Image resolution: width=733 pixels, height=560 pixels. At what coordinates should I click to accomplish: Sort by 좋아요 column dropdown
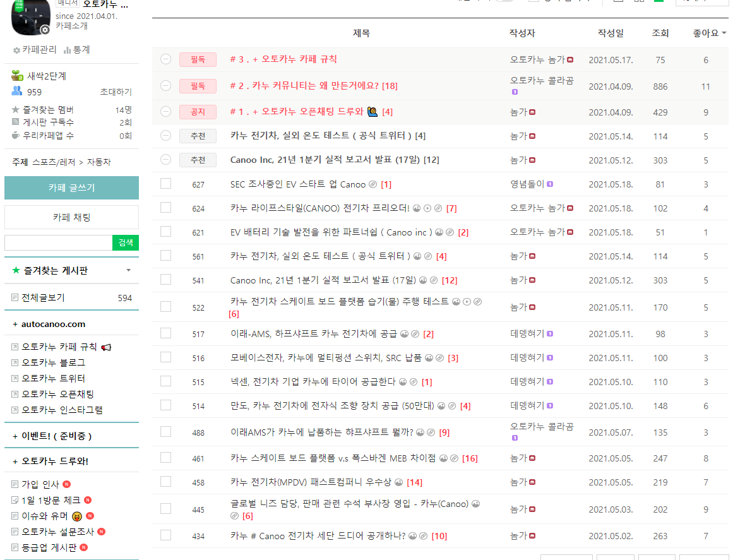point(709,33)
